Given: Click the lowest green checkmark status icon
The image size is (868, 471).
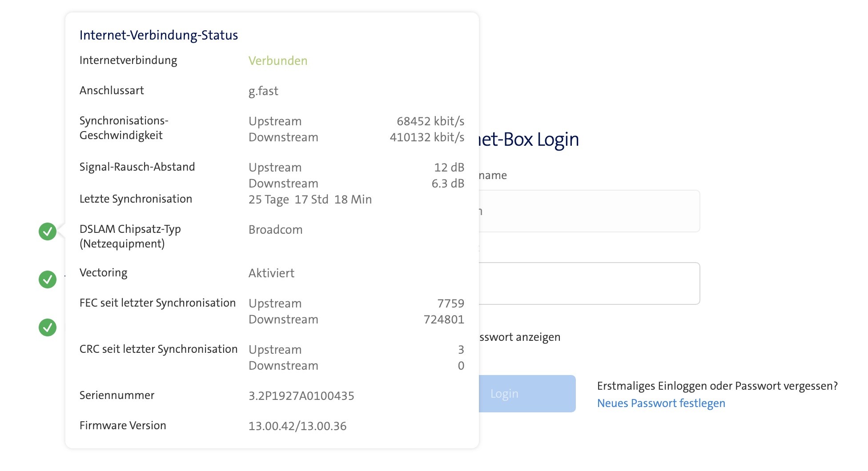Looking at the screenshot, I should point(48,327).
